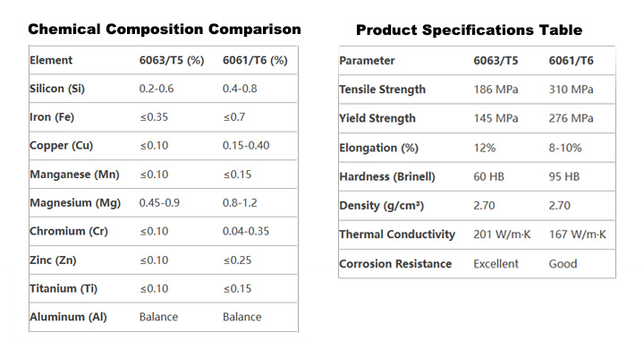The width and height of the screenshot is (644, 358).
Task: Select the Copper (Cu) row label
Action: click(x=62, y=146)
